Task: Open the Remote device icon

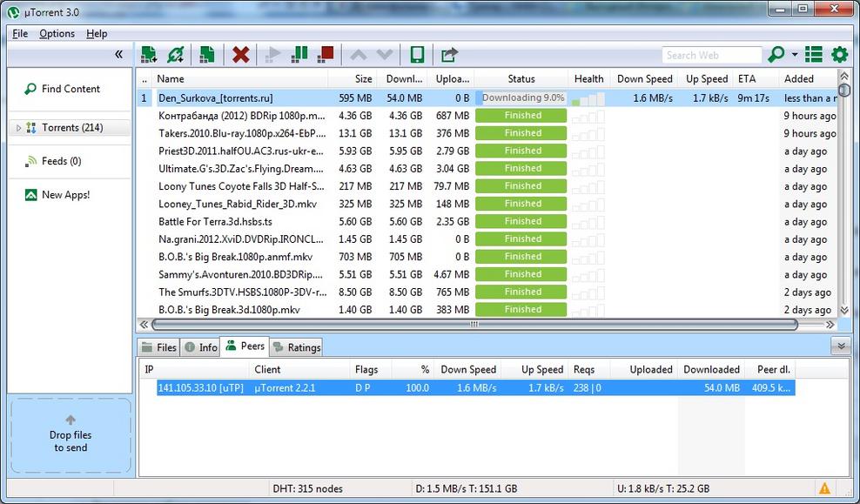Action: [418, 54]
